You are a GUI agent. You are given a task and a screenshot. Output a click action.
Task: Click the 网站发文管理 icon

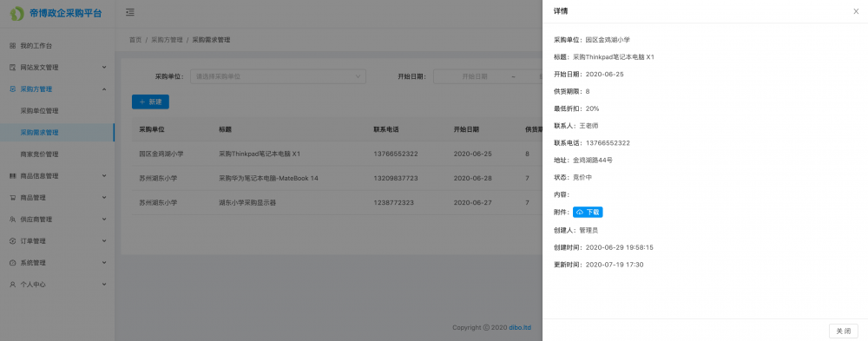point(13,68)
